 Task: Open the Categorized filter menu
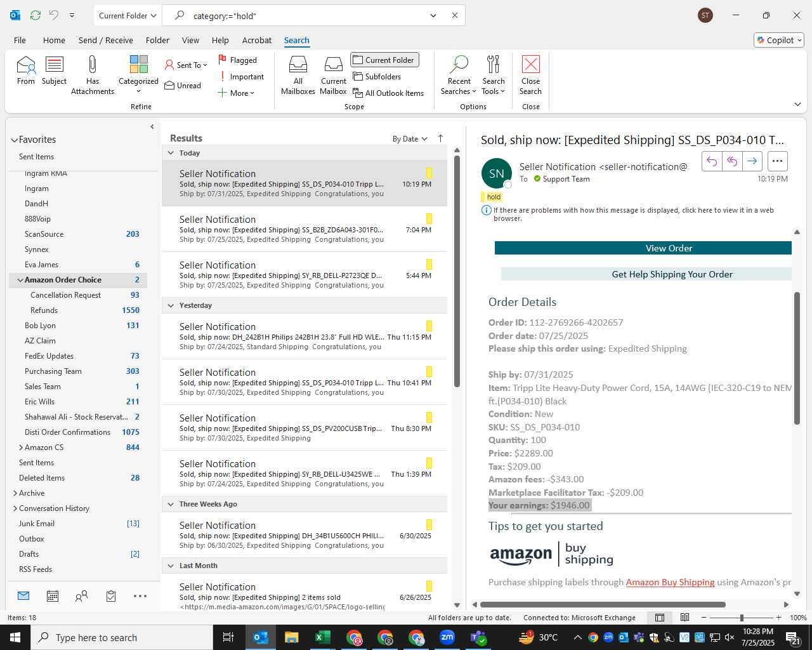(138, 75)
